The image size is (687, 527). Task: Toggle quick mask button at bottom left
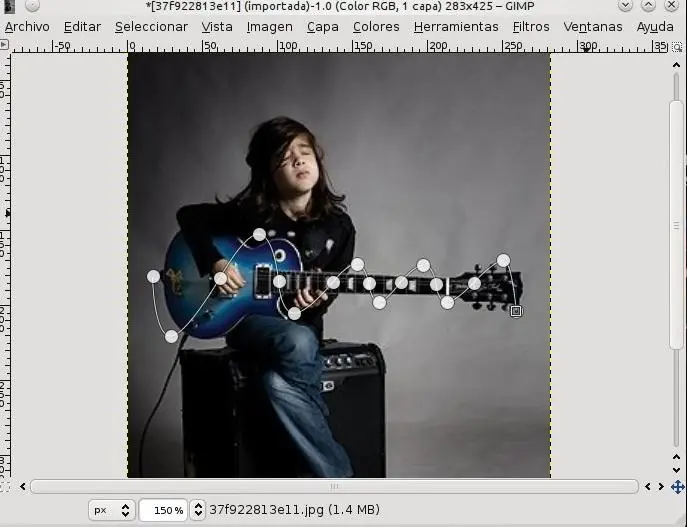(x=4, y=487)
